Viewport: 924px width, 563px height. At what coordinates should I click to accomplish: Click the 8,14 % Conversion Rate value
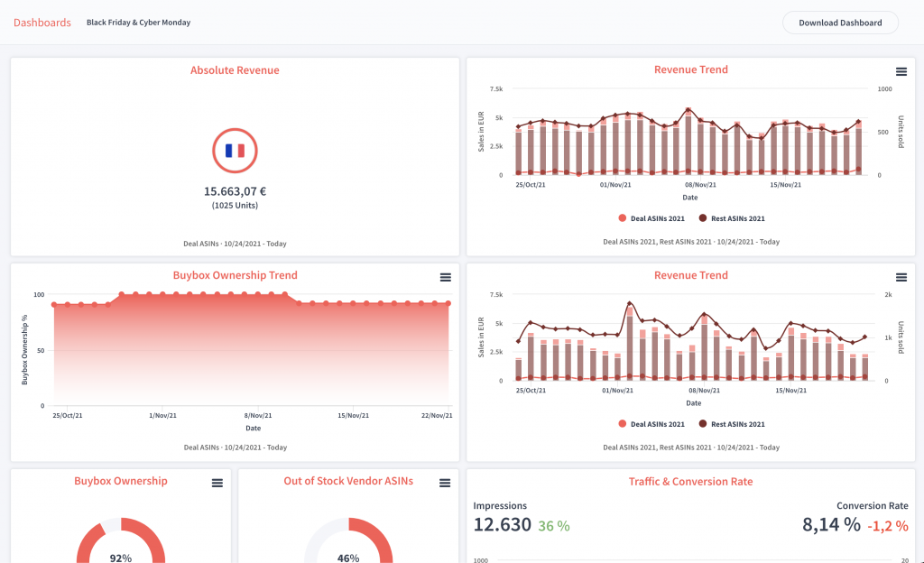pos(831,524)
